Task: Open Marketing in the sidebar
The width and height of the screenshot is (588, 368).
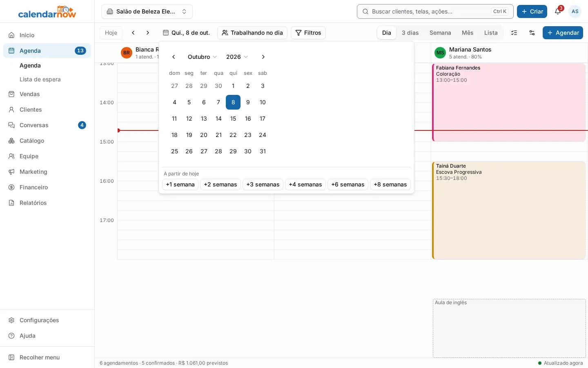Action: point(47,172)
